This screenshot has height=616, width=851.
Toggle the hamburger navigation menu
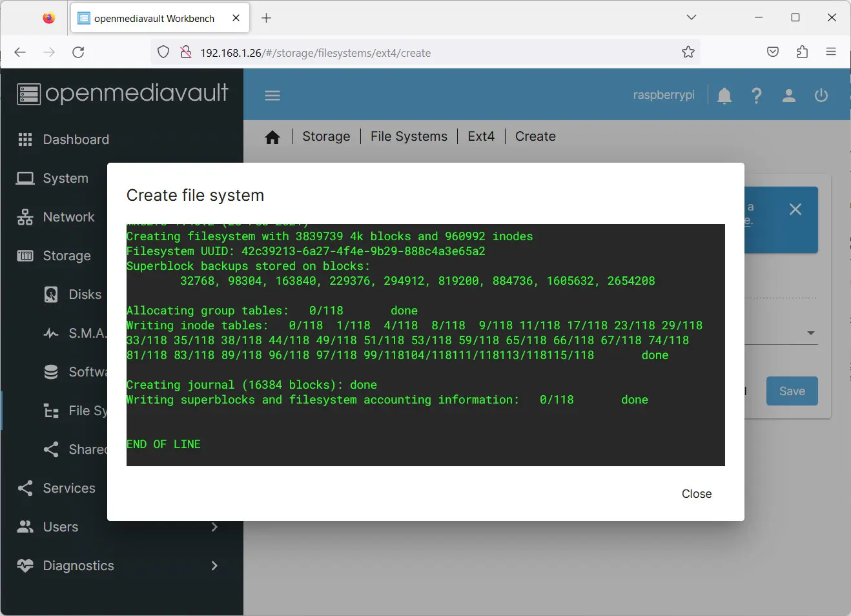272,96
